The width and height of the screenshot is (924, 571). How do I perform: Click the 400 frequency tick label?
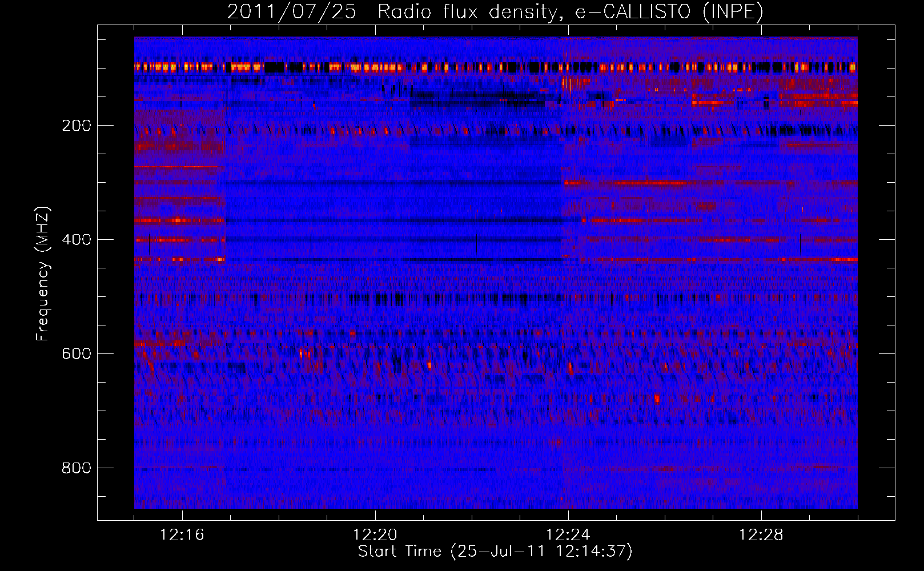pyautogui.click(x=76, y=240)
